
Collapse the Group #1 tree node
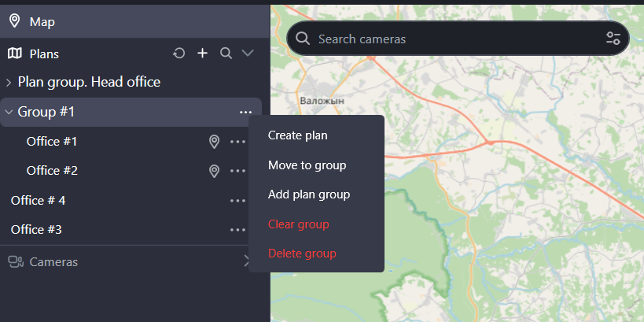pyautogui.click(x=9, y=113)
